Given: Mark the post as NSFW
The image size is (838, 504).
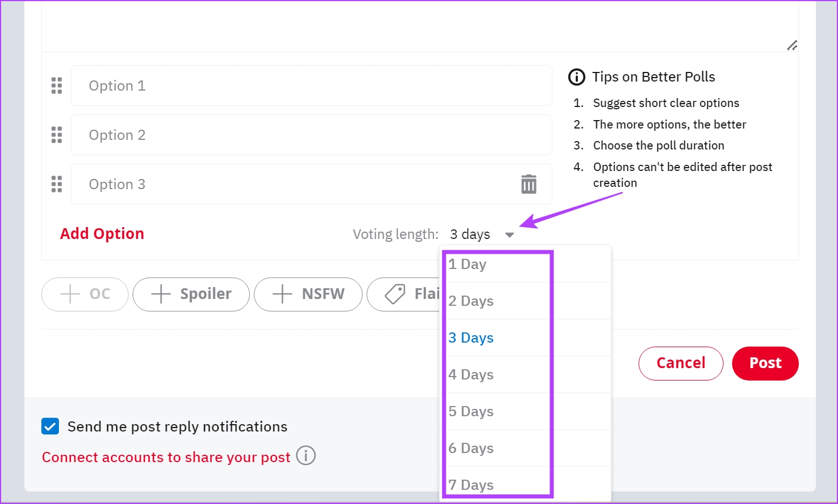Looking at the screenshot, I should [308, 294].
